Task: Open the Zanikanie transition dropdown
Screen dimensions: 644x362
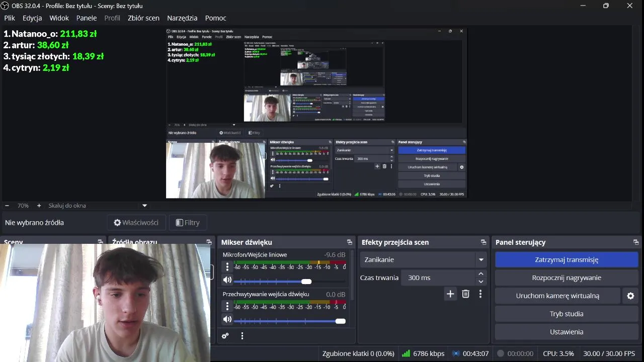Action: 424,260
